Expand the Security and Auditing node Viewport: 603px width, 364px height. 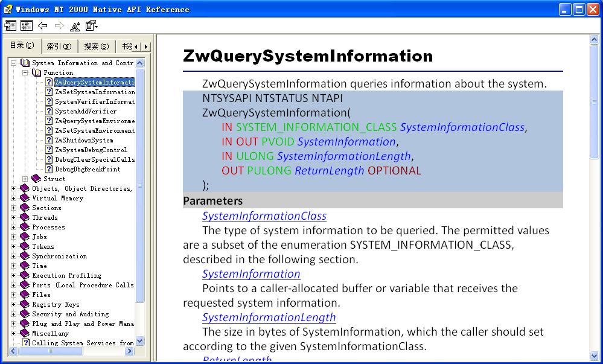pos(13,314)
